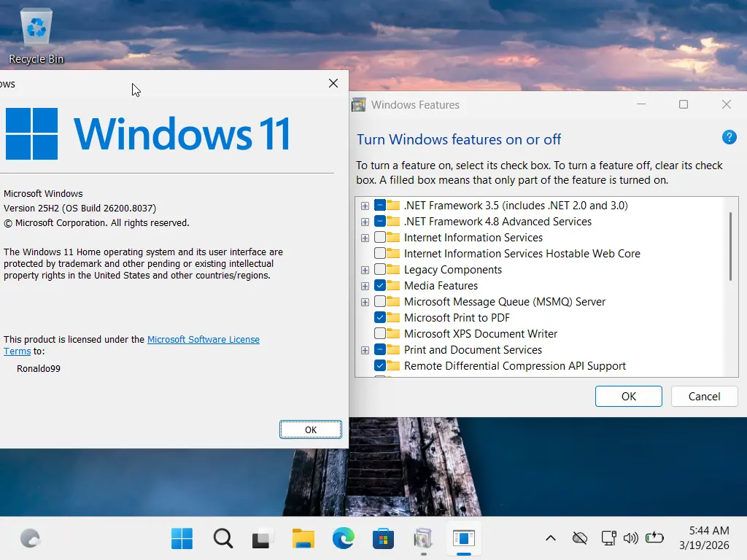Click the Legacy Components folder icon
Viewport: 747px width, 560px height.
[x=393, y=270]
